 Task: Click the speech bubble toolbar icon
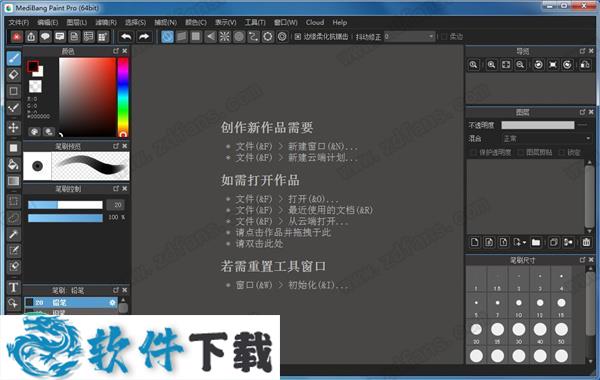pyautogui.click(x=46, y=37)
